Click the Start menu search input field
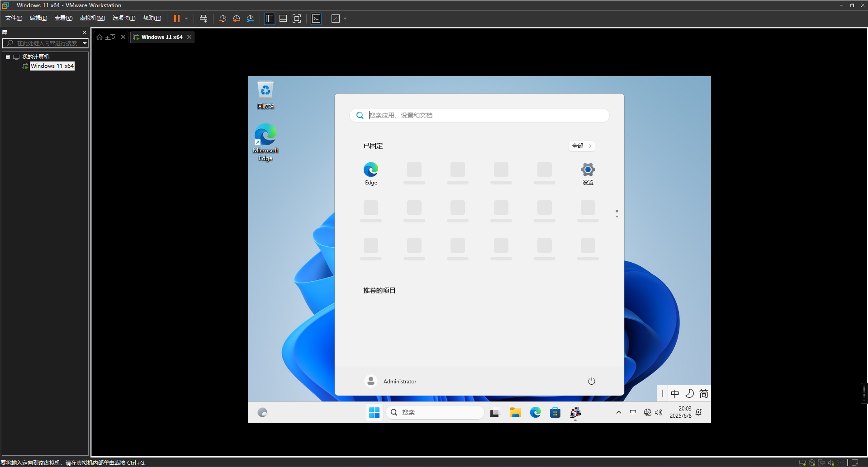The width and height of the screenshot is (868, 467). tap(479, 115)
